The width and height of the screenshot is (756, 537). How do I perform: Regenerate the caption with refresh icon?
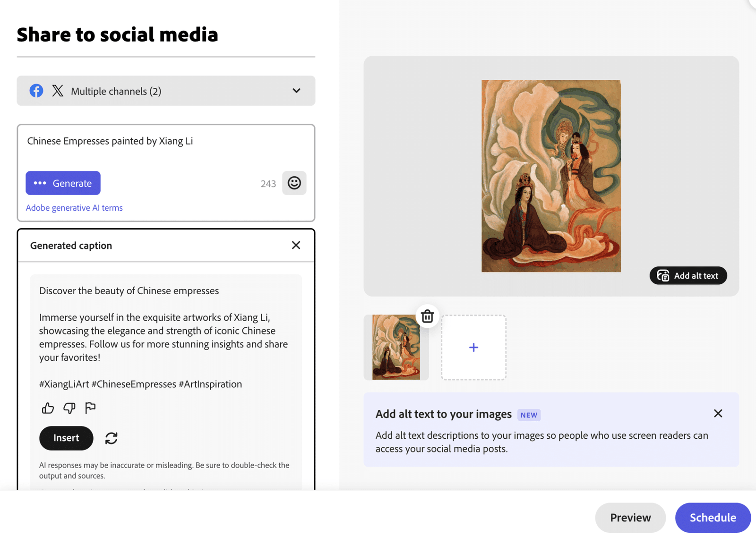[111, 438]
